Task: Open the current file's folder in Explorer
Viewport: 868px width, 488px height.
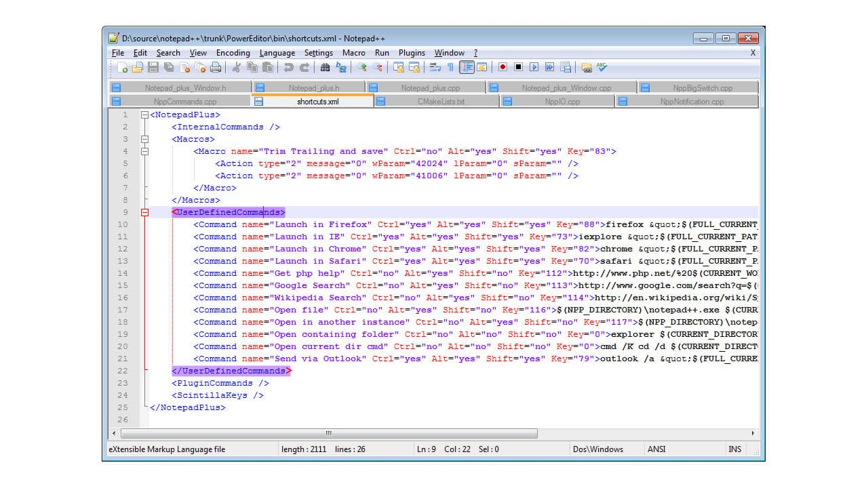Action: [x=586, y=67]
